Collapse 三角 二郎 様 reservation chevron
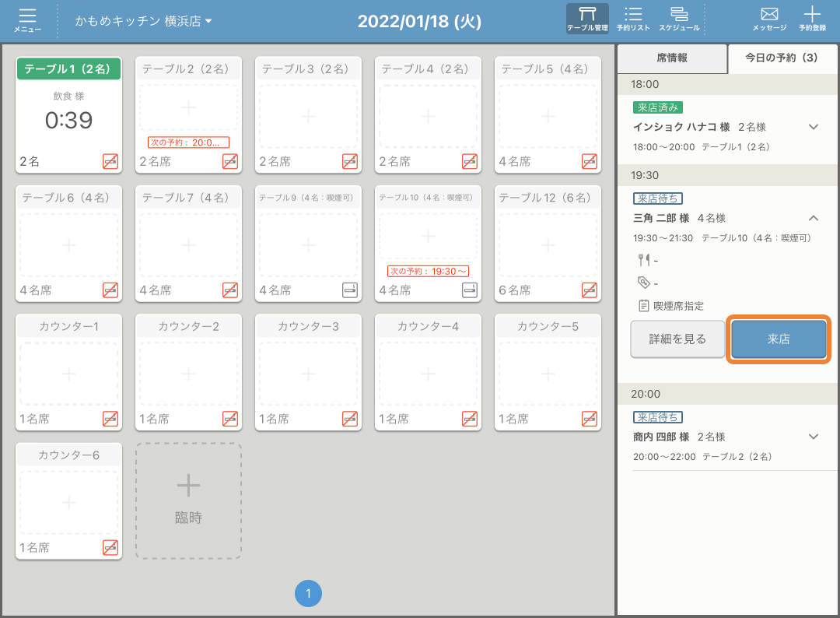Screen dimensions: 840x618 point(814,218)
